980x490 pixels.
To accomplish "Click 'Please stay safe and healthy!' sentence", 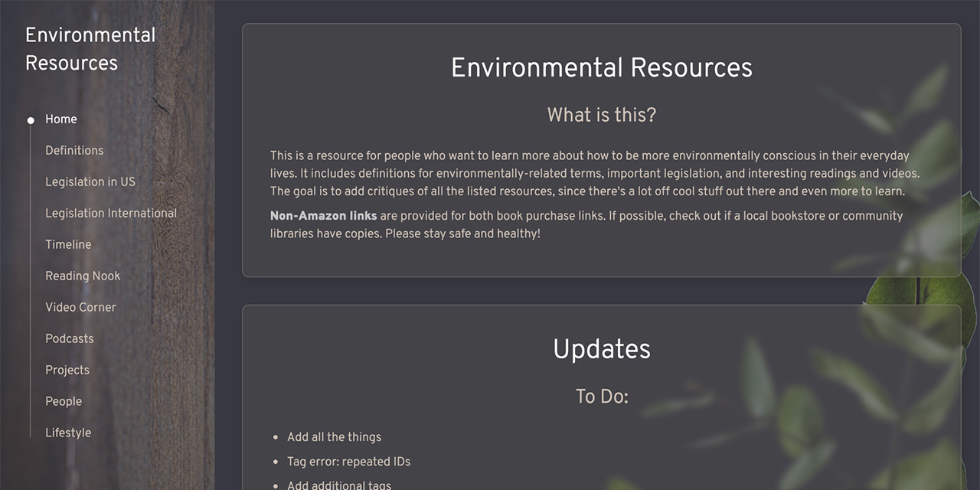I will (462, 234).
